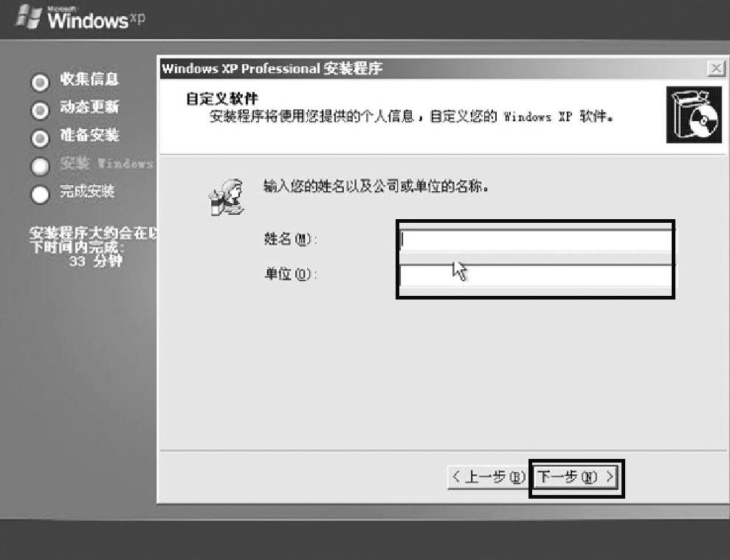The image size is (730, 560).
Task: Click the Windows XP logo flag icon
Action: 29,18
